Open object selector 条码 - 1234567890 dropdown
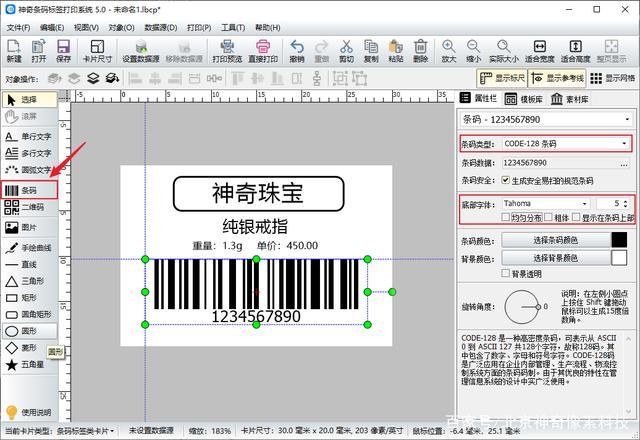The image size is (640, 440). click(x=546, y=120)
